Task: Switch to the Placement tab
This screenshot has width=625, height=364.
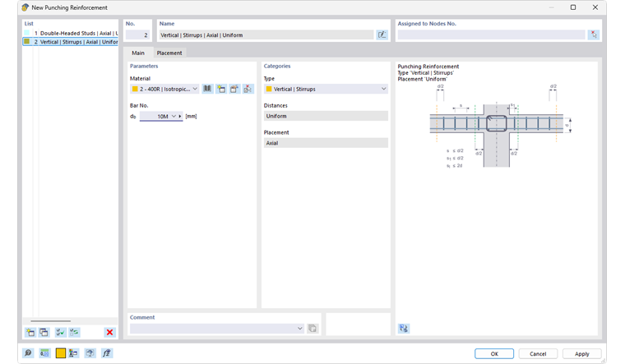Action: (169, 53)
